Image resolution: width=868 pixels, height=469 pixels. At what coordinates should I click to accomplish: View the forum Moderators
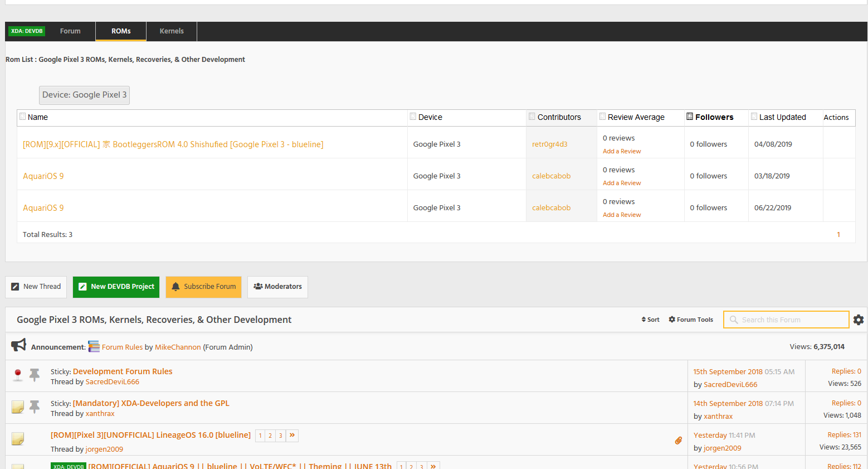[x=277, y=287]
